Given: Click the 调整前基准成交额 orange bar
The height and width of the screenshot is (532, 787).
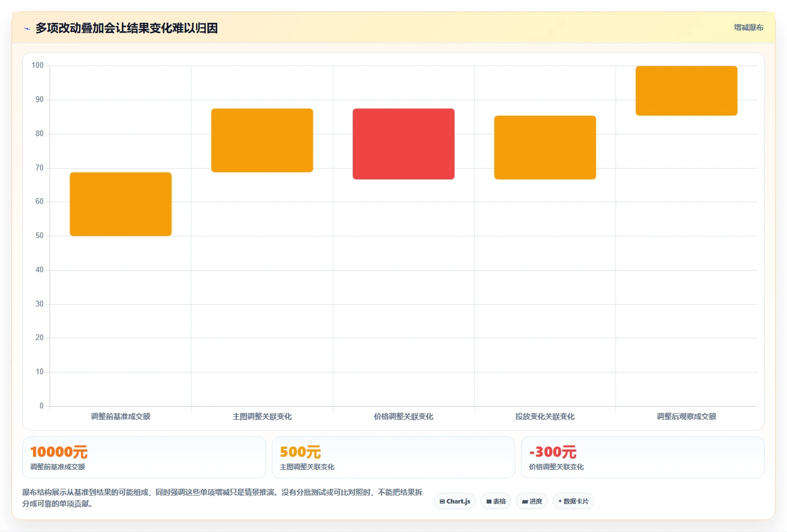Looking at the screenshot, I should tap(121, 204).
